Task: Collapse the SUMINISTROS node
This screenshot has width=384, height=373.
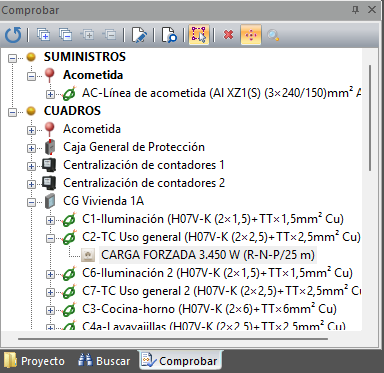Action: coord(12,58)
